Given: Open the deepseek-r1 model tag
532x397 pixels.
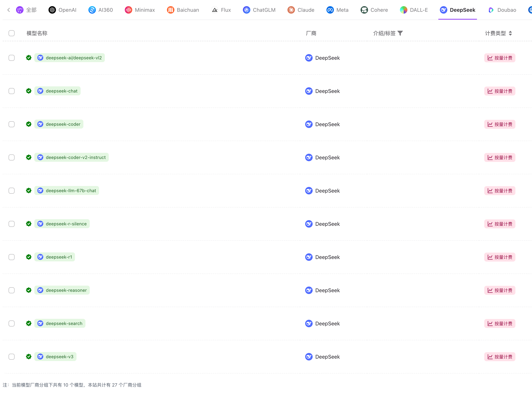Looking at the screenshot, I should [54, 257].
